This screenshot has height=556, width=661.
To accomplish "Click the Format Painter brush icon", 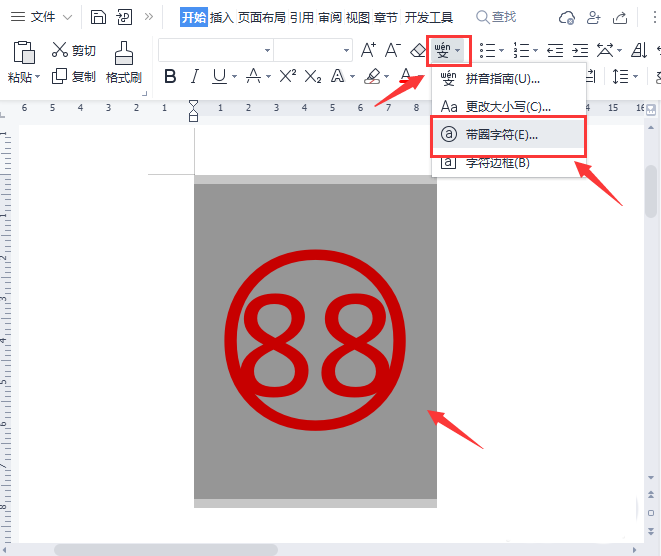I will click(123, 54).
